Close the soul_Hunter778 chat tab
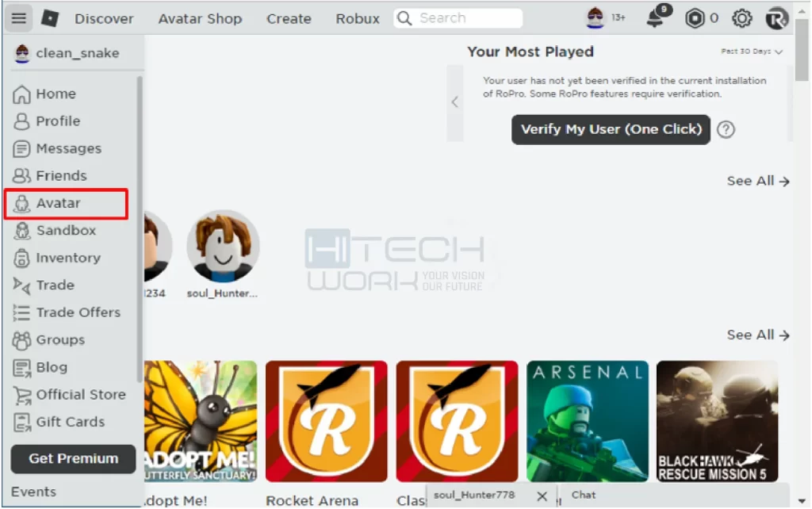The width and height of the screenshot is (812, 509). pos(542,496)
